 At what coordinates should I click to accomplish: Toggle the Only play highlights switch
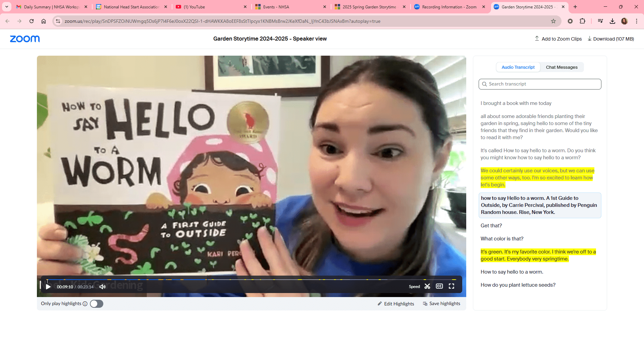tap(96, 304)
